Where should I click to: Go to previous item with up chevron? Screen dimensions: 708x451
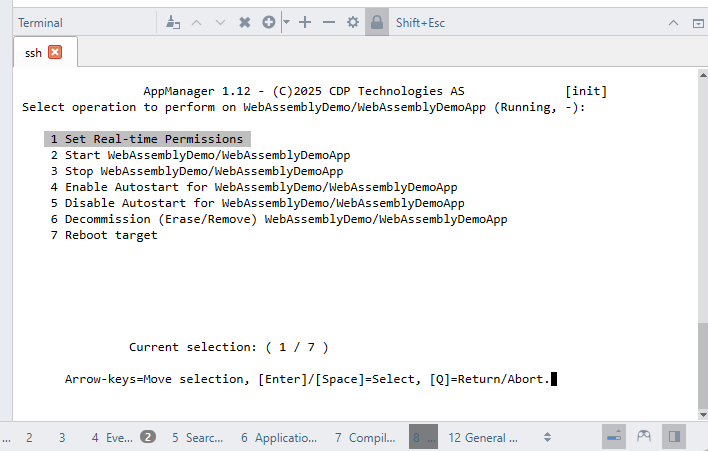tap(196, 22)
